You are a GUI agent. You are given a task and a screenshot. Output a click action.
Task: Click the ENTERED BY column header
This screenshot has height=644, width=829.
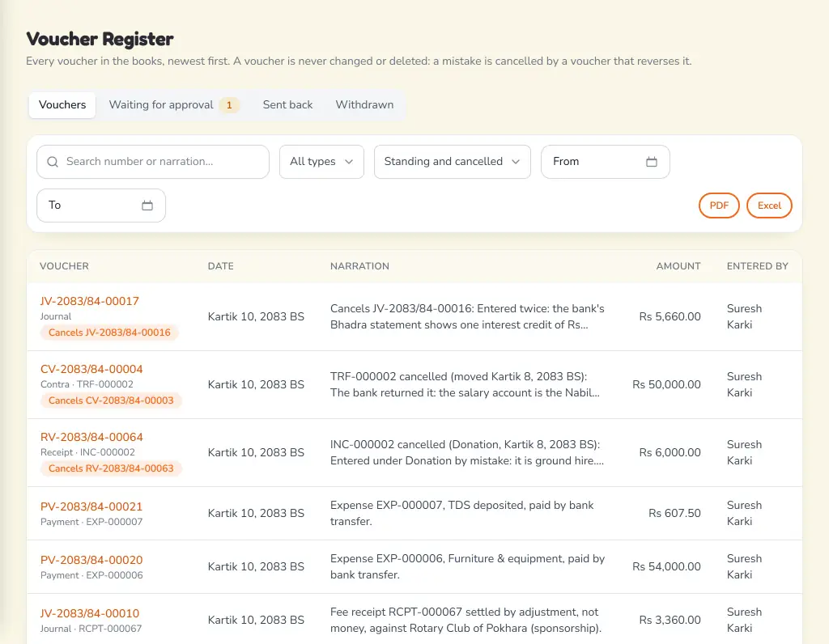(757, 266)
